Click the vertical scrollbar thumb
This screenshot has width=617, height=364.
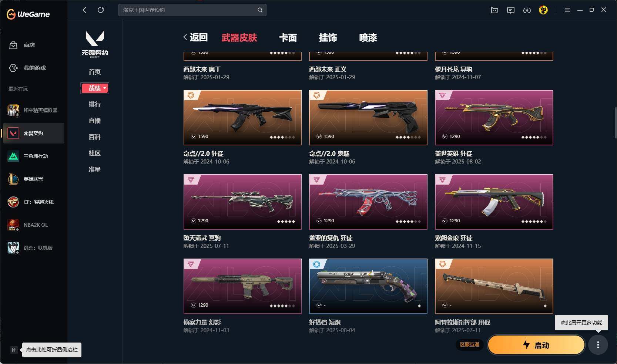(616, 123)
